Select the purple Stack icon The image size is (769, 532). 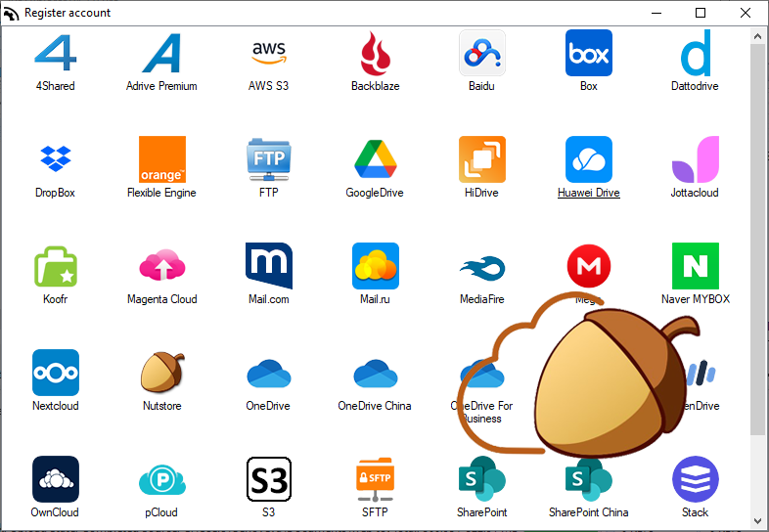(x=696, y=479)
